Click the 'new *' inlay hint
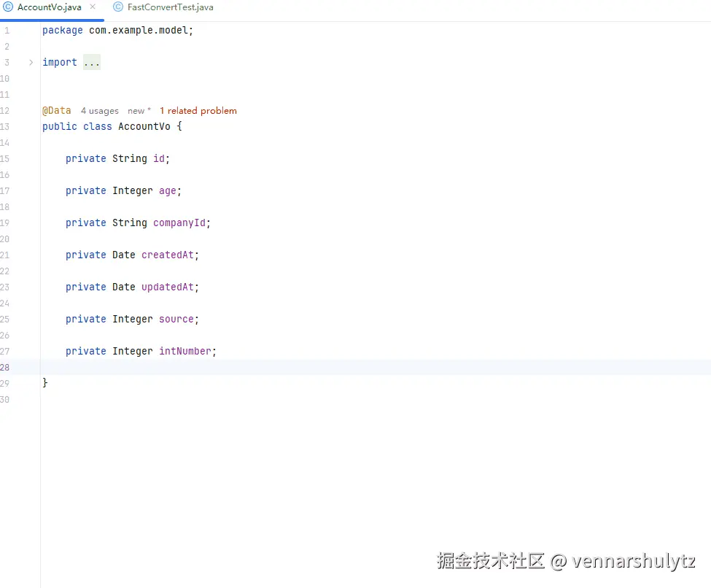 [139, 110]
